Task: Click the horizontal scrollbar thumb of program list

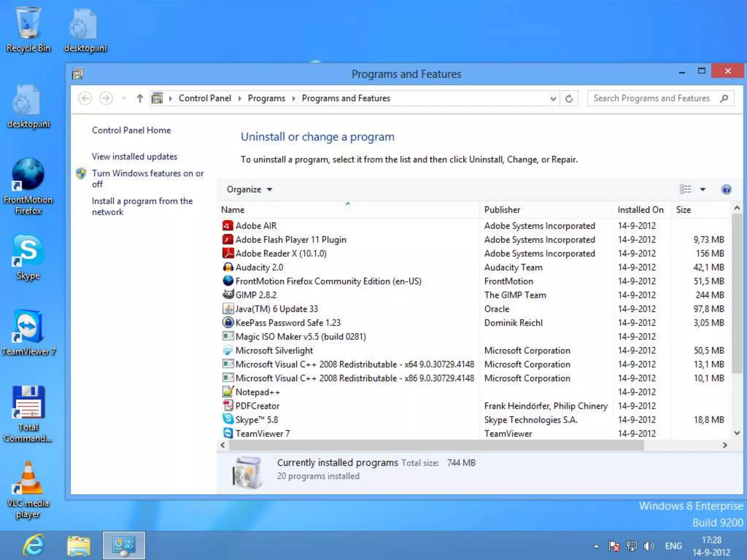Action: tap(436, 445)
